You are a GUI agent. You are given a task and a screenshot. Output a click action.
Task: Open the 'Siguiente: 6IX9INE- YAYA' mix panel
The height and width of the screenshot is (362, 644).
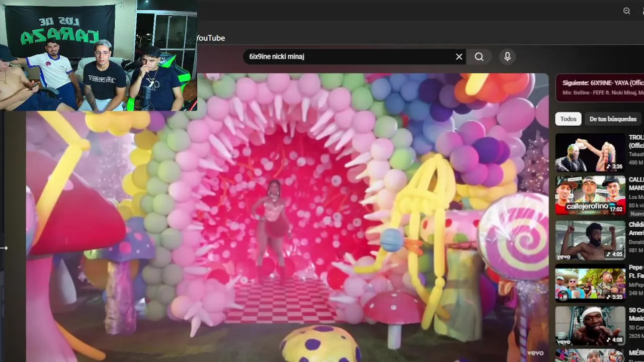[600, 87]
